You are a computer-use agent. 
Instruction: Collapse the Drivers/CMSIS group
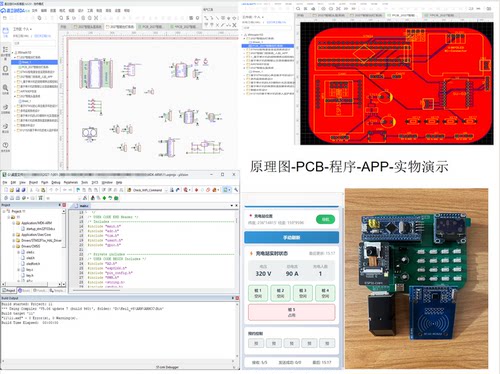point(14,246)
